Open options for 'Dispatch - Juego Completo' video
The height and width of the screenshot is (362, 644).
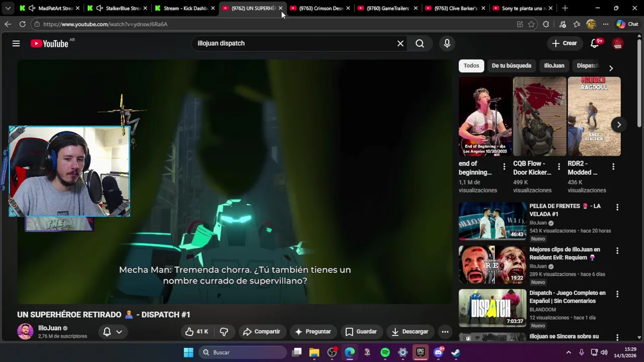617,294
